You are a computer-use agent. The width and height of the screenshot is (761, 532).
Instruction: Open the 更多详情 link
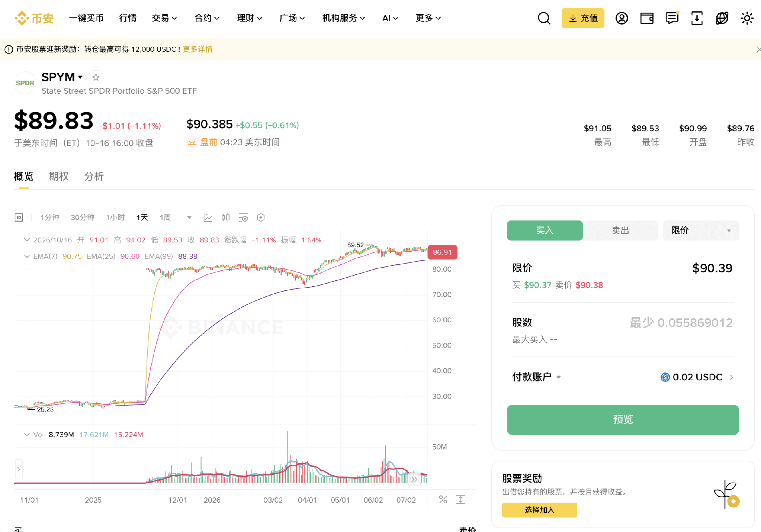198,49
